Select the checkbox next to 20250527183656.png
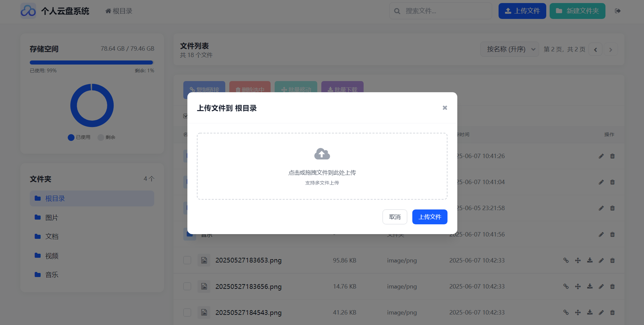 (x=187, y=286)
